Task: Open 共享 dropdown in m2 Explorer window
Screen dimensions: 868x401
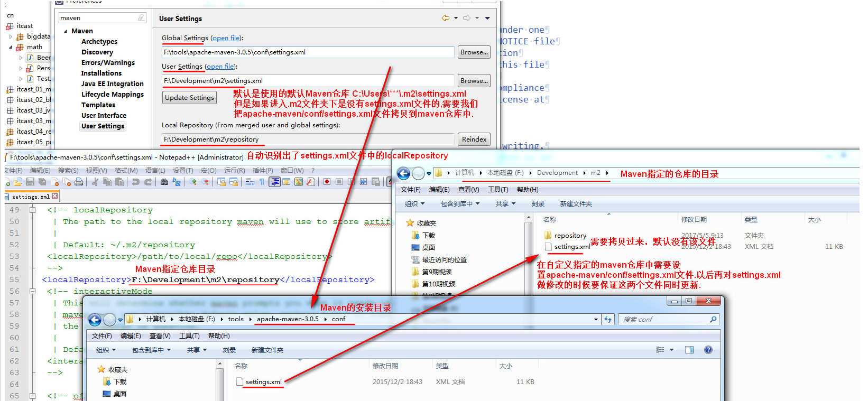Action: click(505, 204)
